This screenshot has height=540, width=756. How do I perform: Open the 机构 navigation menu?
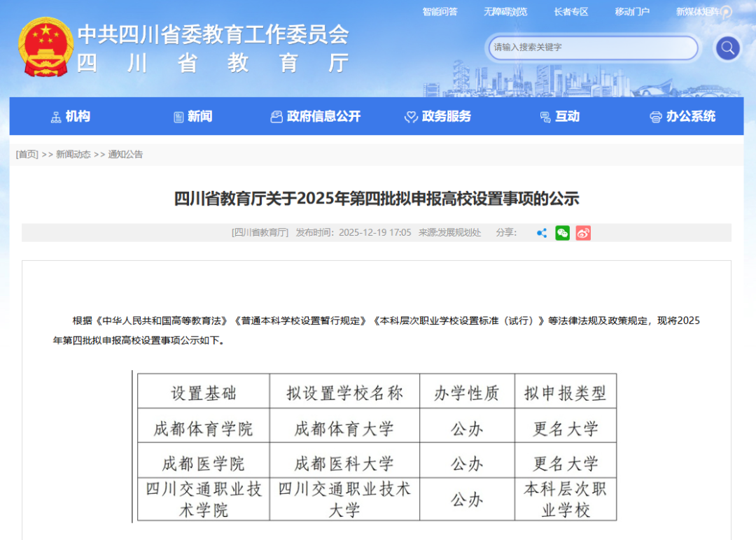point(71,117)
